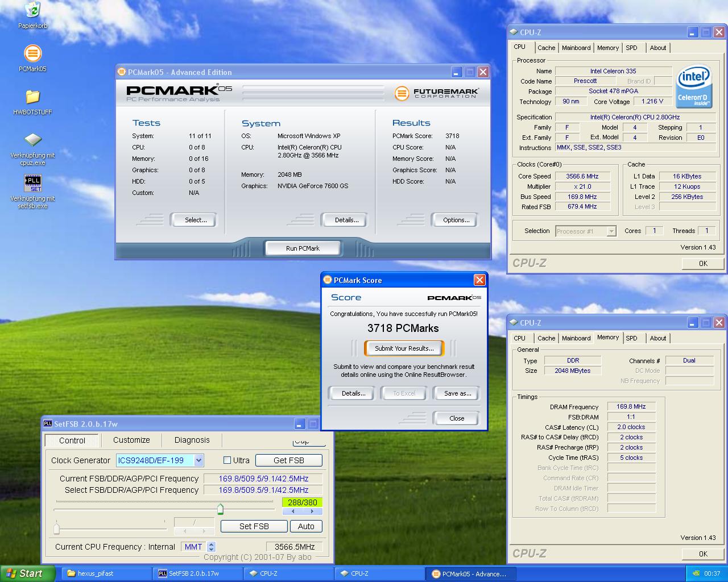Open the Windows Start button
728x582 pixels.
tap(28, 573)
